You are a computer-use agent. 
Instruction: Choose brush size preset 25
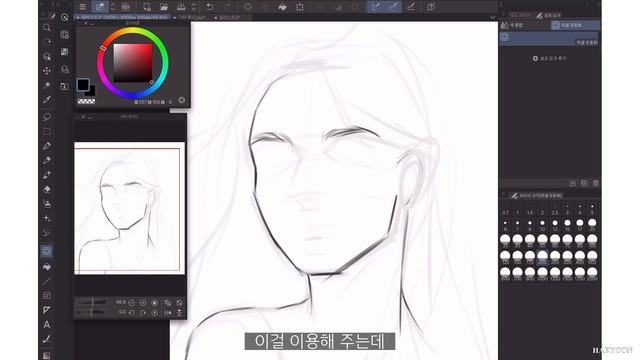pyautogui.click(x=505, y=241)
